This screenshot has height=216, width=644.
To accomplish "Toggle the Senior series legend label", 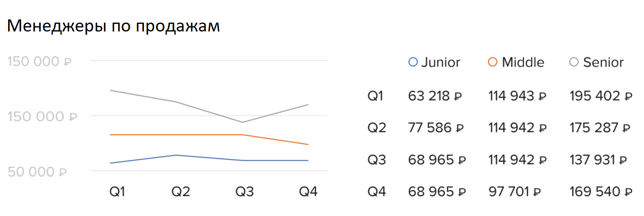I will (x=603, y=62).
